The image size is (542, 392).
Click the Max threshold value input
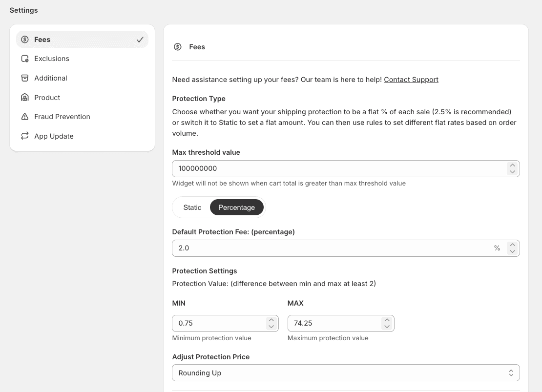[x=346, y=169]
